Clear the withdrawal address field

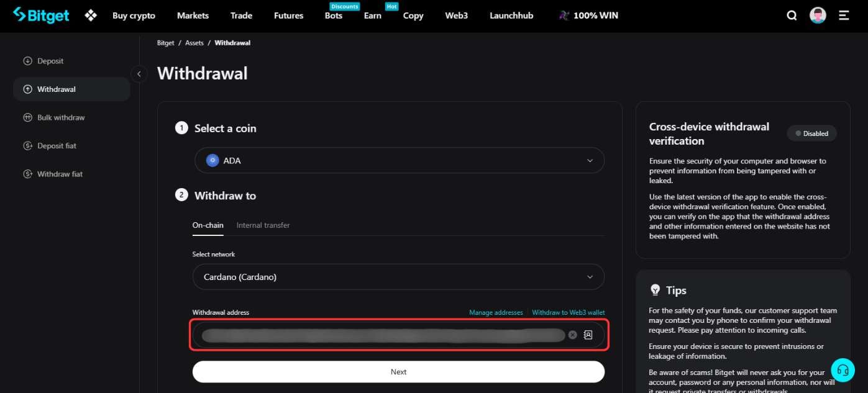pos(572,335)
